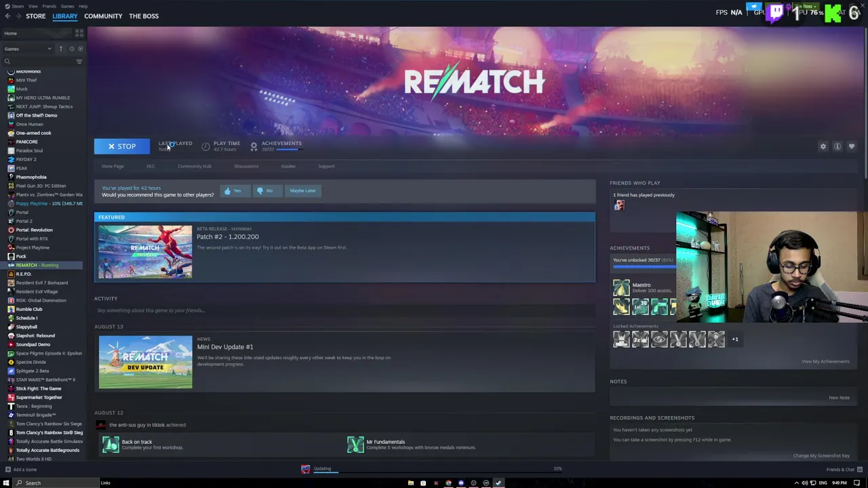Click New Note in Notes
The width and height of the screenshot is (868, 488).
839,398
